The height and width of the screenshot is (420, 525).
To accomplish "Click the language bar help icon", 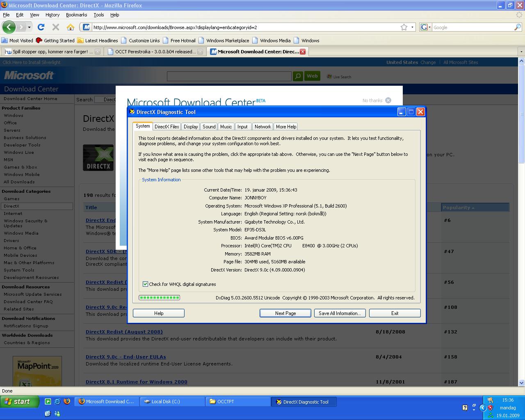I will point(465,408).
